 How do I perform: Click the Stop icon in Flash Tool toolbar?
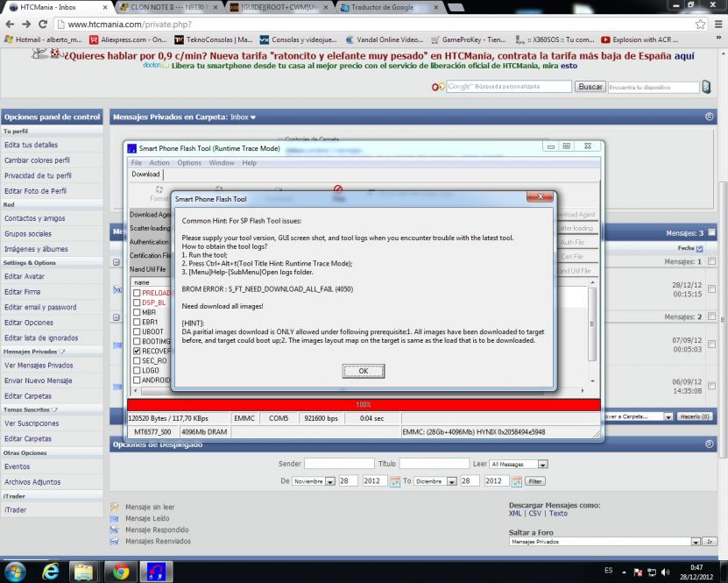(338, 189)
